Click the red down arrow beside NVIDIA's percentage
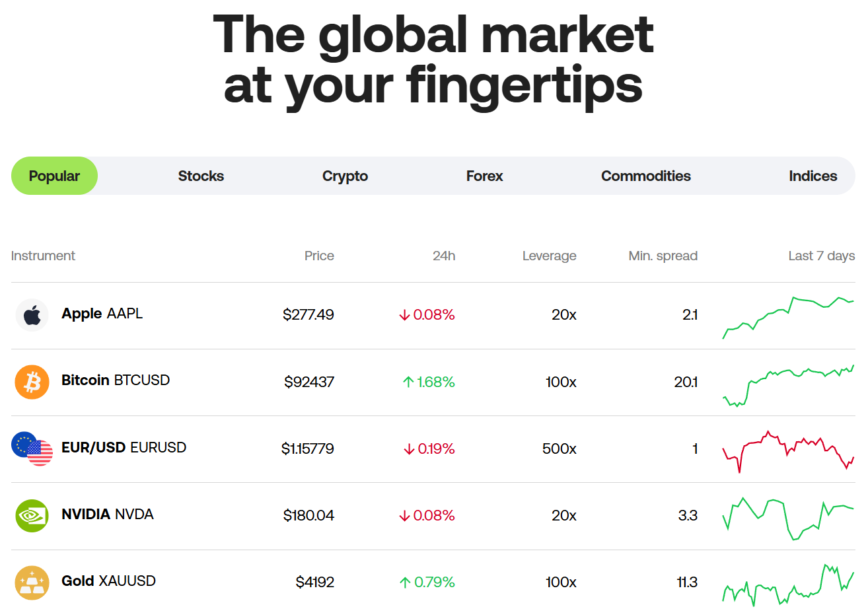 tap(404, 515)
